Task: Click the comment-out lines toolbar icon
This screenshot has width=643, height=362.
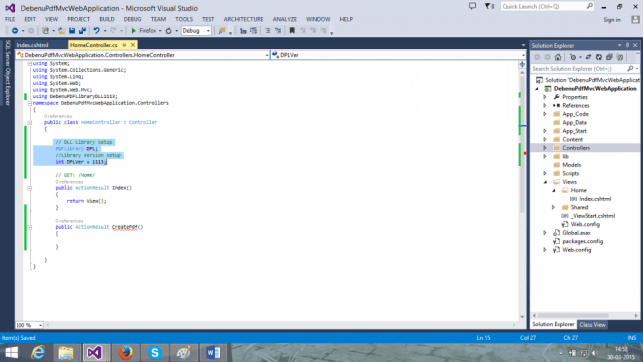Action: pos(267,31)
